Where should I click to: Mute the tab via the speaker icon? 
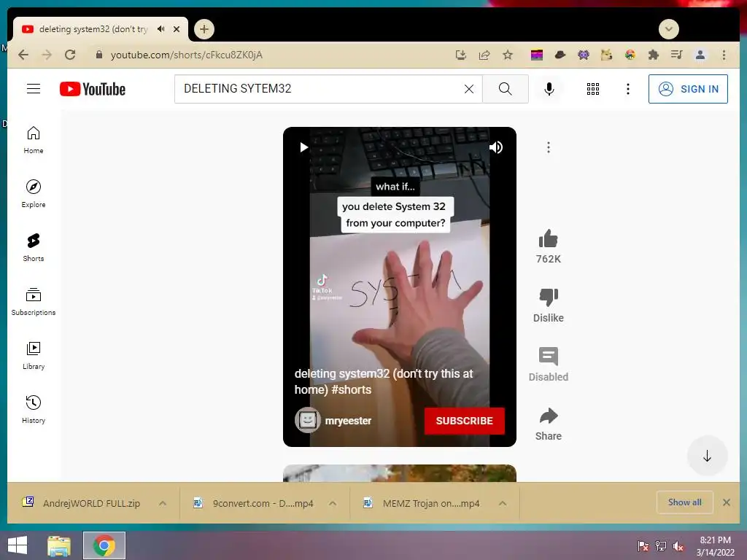click(x=160, y=29)
